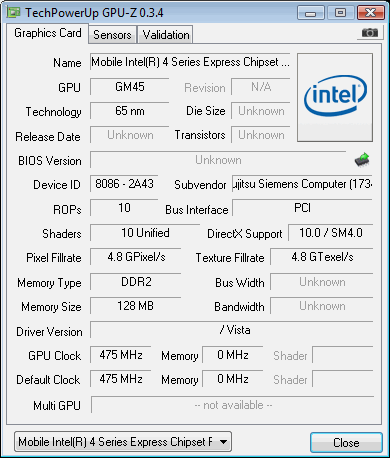Click the Shaders field showing 10 Unified
The width and height of the screenshot is (390, 458).
point(145,233)
